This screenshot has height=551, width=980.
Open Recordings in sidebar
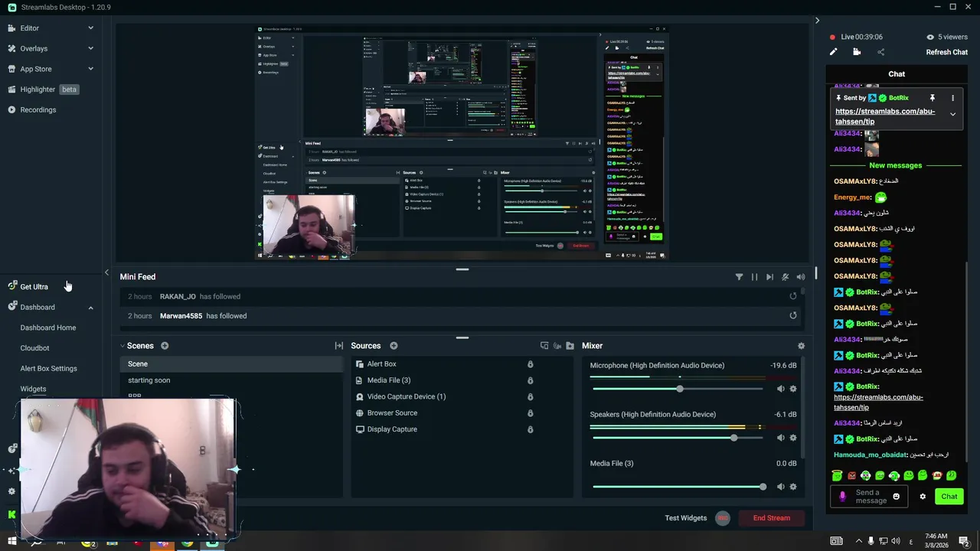38,109
